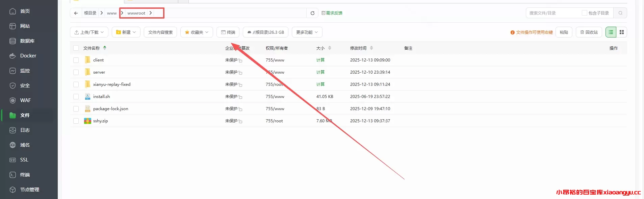Click the www breadcrumb segment

tap(112, 13)
